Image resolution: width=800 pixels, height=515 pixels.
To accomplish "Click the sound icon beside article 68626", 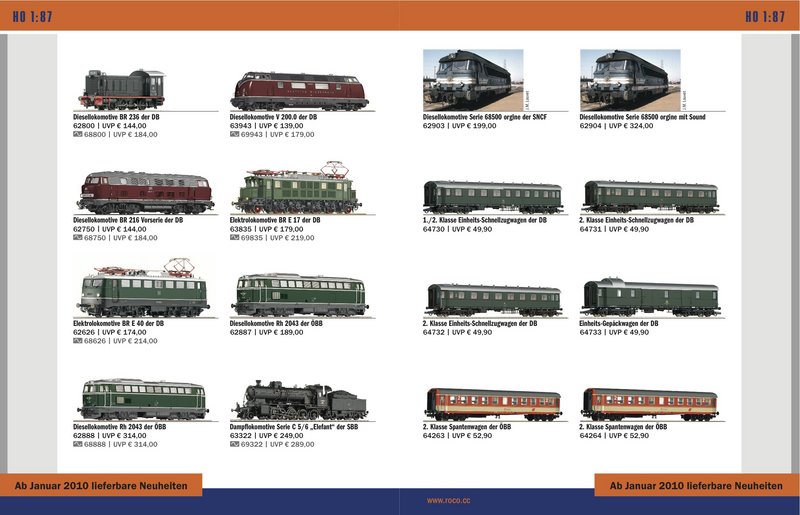I will [x=78, y=341].
